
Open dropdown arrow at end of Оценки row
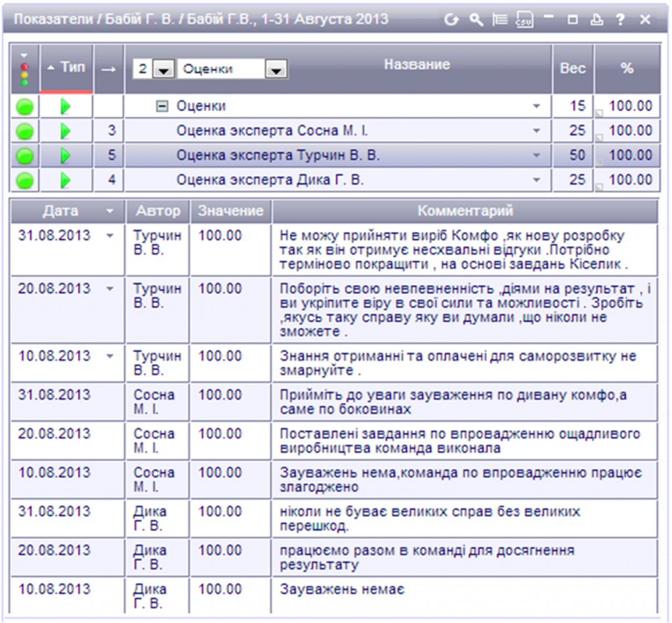536,107
